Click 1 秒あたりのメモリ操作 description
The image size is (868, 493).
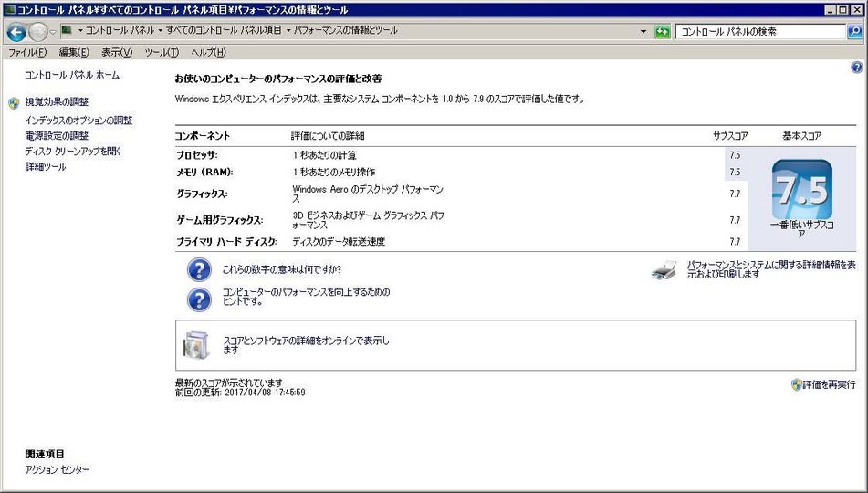click(334, 172)
